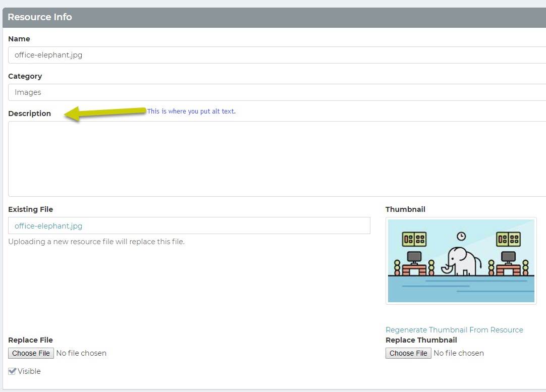546x392 pixels.
Task: Click the Name input field
Action: click(277, 55)
